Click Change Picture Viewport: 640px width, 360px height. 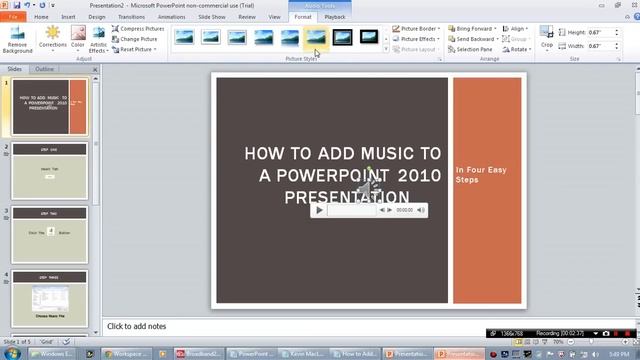134,39
